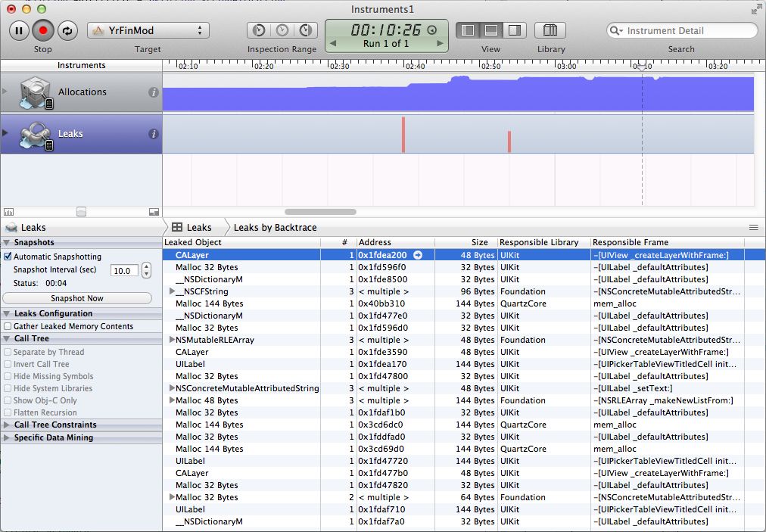766x532 pixels.
Task: Sort by Address column header
Action: pyautogui.click(x=396, y=242)
